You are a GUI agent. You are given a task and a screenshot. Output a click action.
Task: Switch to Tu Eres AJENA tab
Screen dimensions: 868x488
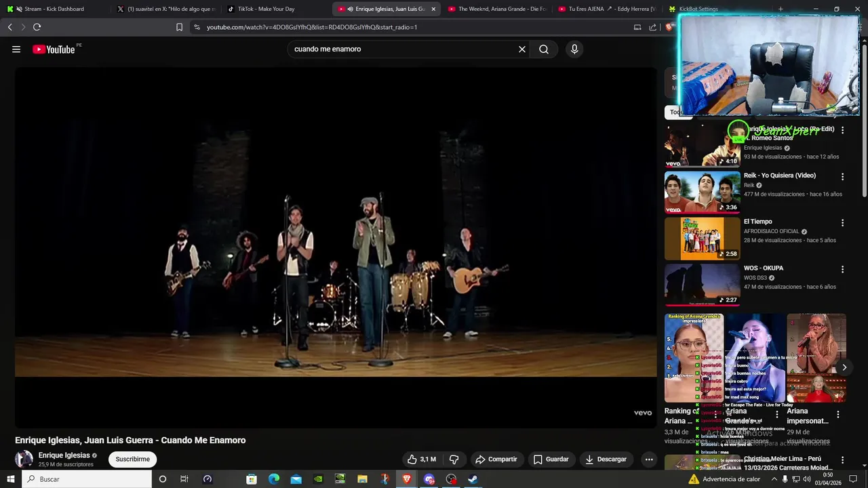(x=606, y=9)
